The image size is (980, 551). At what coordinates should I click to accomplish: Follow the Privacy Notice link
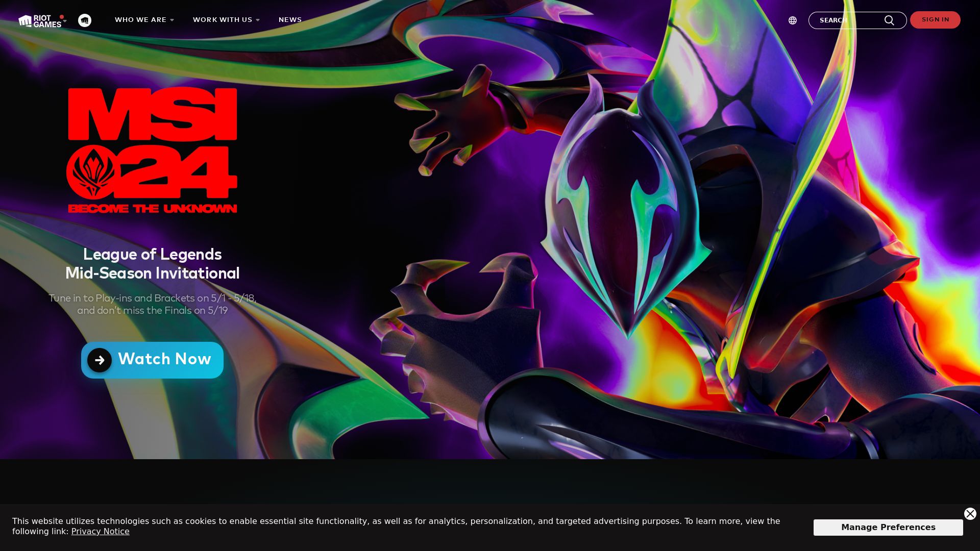pyautogui.click(x=100, y=532)
